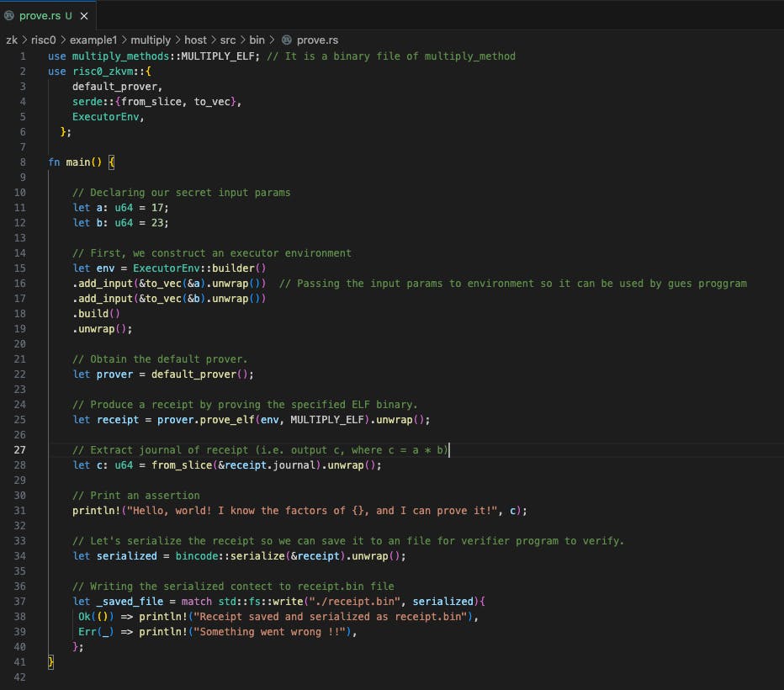The width and height of the screenshot is (784, 690).
Task: Click MULTIPLY_ELF in the first use statement
Action: (x=218, y=56)
